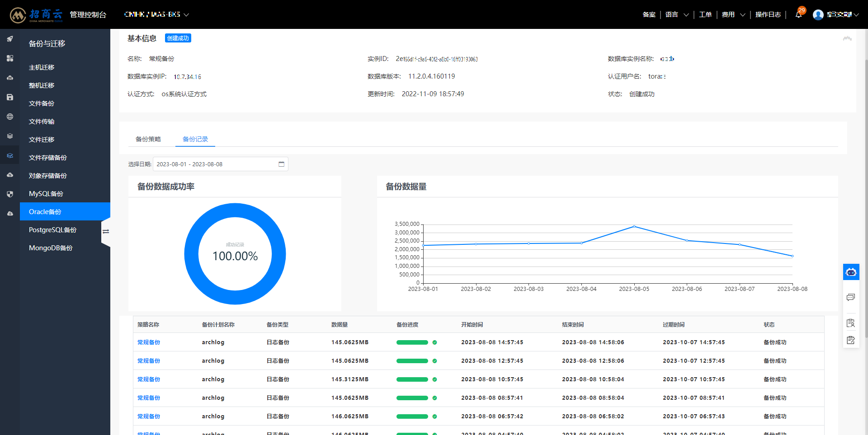
Task: Click the 2023-08-08 data point on chart
Action: click(793, 256)
